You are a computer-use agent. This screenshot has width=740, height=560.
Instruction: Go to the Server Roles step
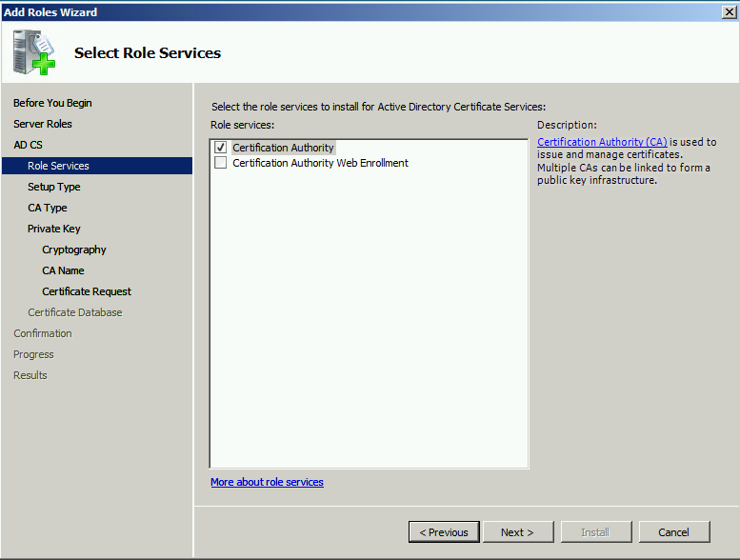pyautogui.click(x=43, y=124)
